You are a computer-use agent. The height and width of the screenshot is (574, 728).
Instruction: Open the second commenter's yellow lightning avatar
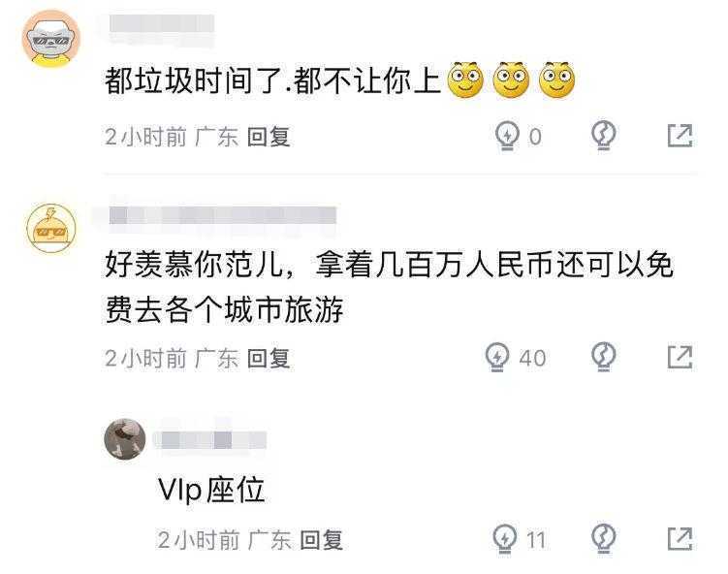tap(51, 228)
